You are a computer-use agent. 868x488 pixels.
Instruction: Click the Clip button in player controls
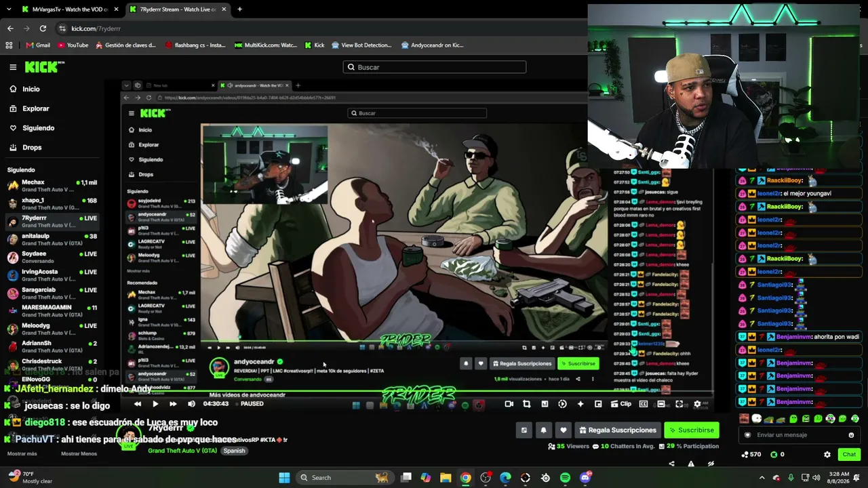(620, 404)
